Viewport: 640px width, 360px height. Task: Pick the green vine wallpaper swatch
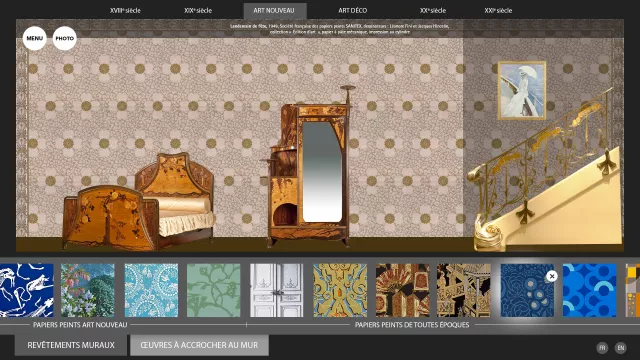[213, 290]
